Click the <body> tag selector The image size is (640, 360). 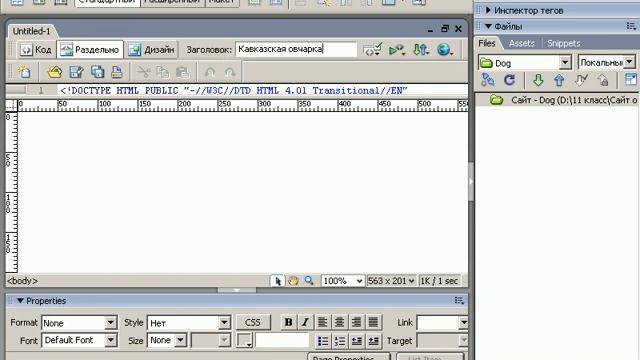click(22, 281)
